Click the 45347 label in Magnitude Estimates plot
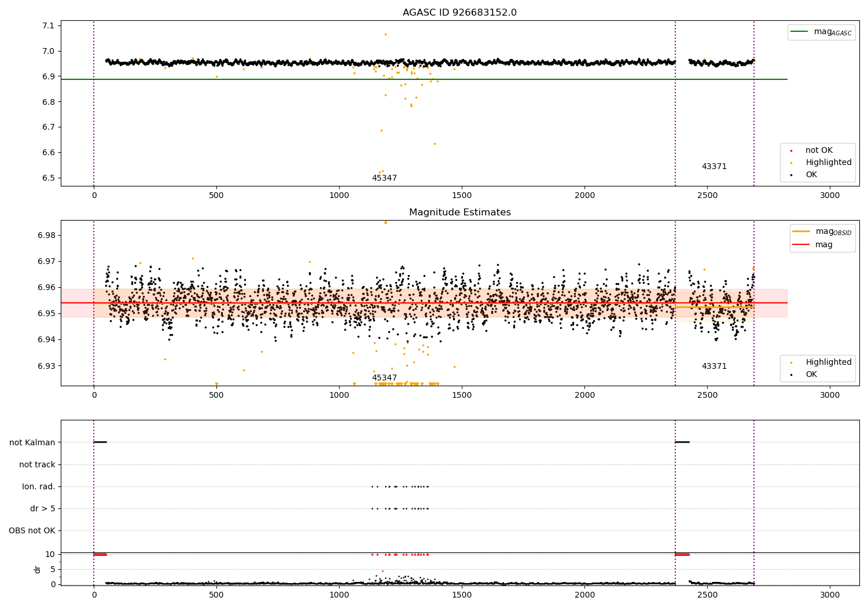This screenshot has width=868, height=608. coord(384,378)
